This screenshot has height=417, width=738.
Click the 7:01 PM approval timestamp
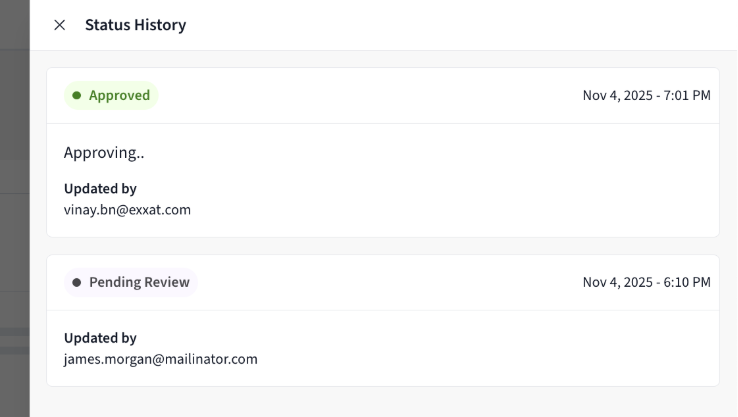(646, 96)
